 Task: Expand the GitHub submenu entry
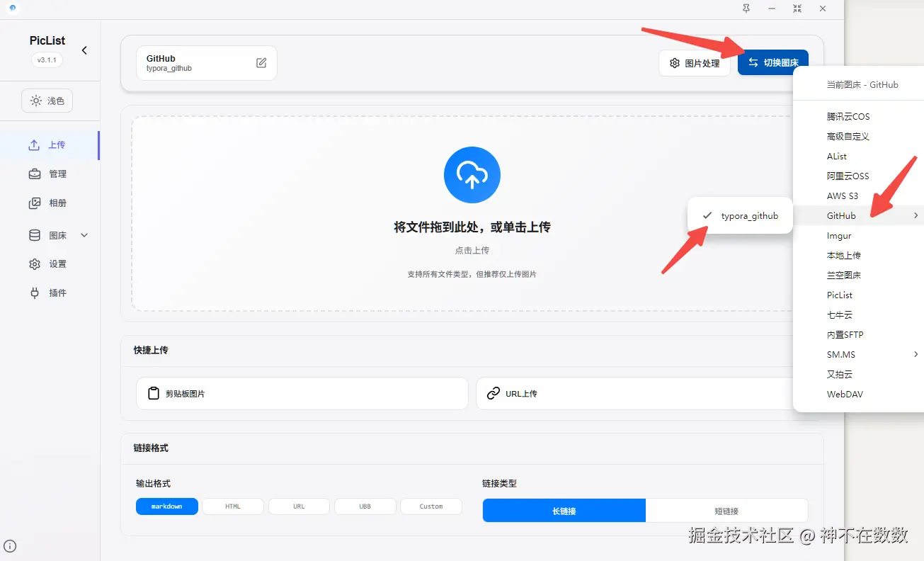[858, 216]
